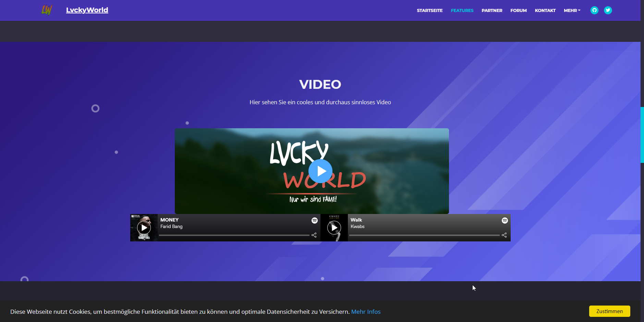Open KONTAKT from the navbar
The image size is (644, 322).
click(x=545, y=11)
